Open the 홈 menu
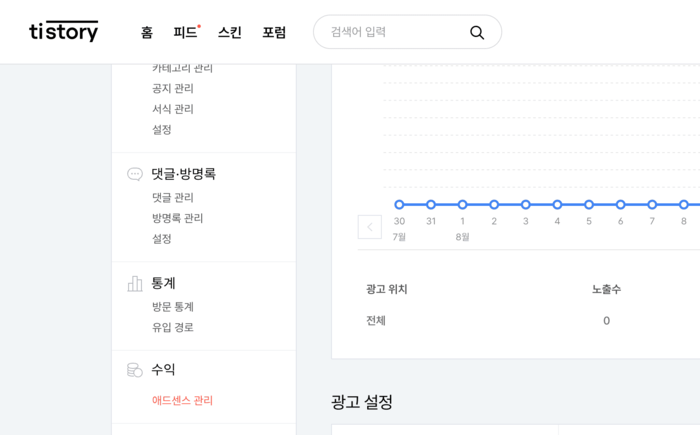The width and height of the screenshot is (700, 435). [147, 32]
